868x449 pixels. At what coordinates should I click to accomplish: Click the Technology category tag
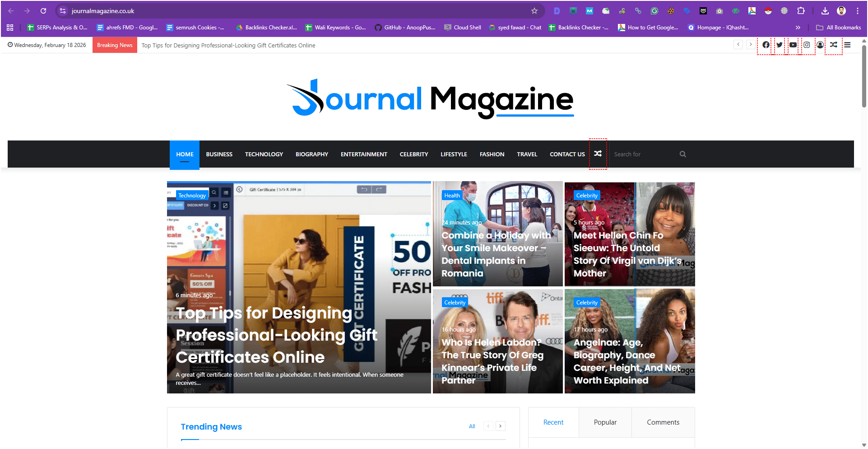[x=192, y=196]
